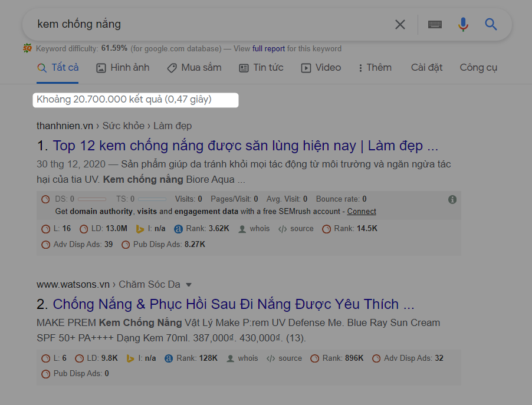The width and height of the screenshot is (532, 405).
Task: Open the Top 12 kem chống nắng result
Action: tap(245, 146)
